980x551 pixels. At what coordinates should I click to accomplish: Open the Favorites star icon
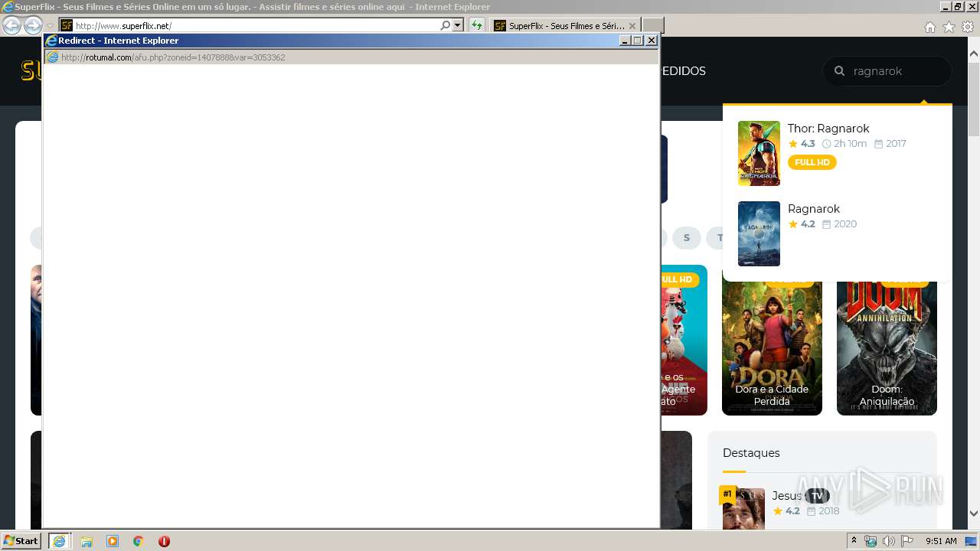tap(949, 27)
